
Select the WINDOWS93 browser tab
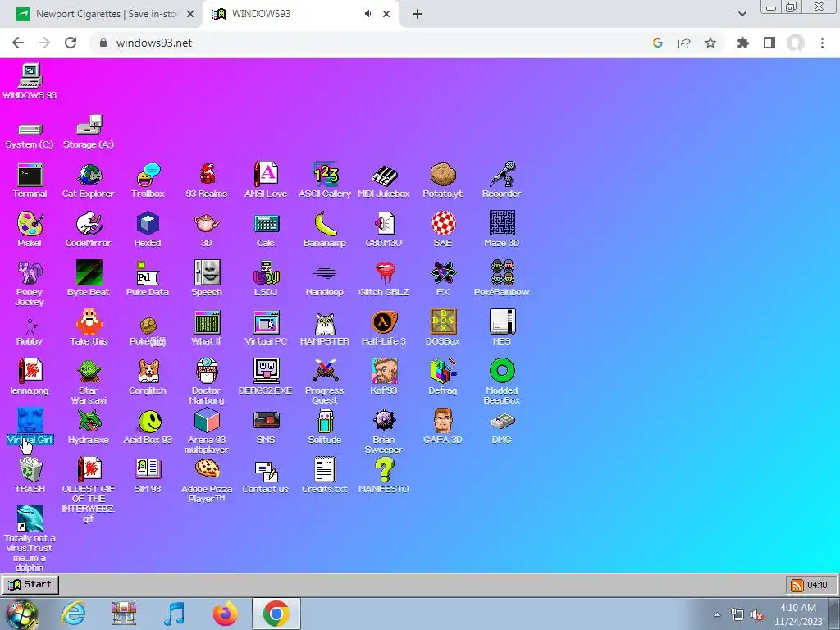coord(301,14)
